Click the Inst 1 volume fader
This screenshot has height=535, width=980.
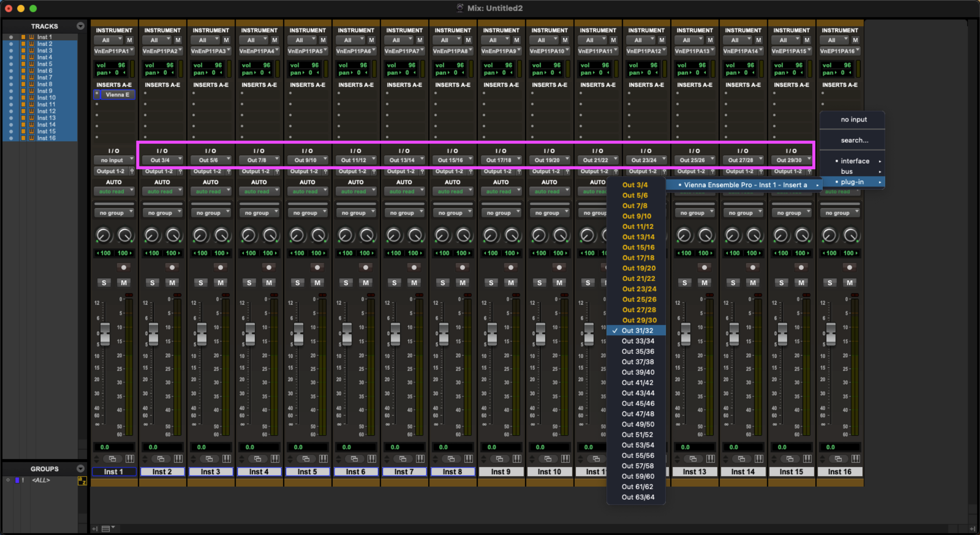pyautogui.click(x=105, y=334)
